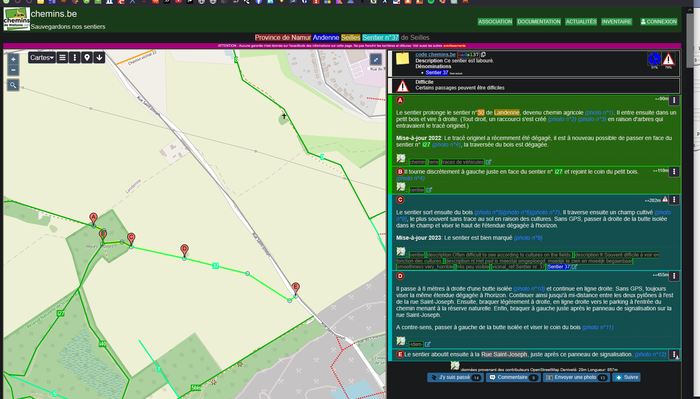Viewport: 700px width, 399px height.
Task: Open the vertical dots menu in map toolbar
Action: [75, 58]
